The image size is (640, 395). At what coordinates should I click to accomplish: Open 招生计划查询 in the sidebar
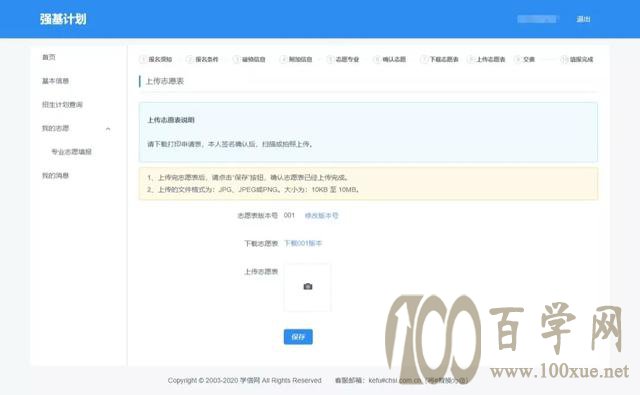[x=62, y=104]
